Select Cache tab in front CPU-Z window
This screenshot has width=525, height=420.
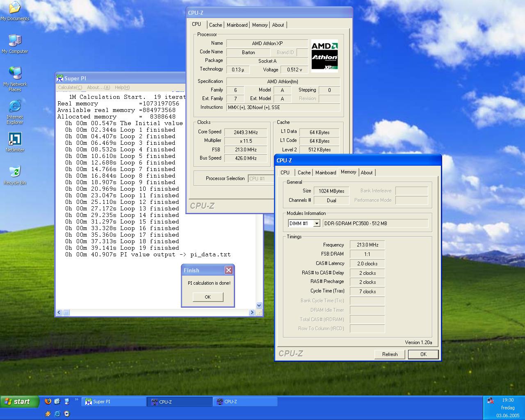click(x=304, y=173)
